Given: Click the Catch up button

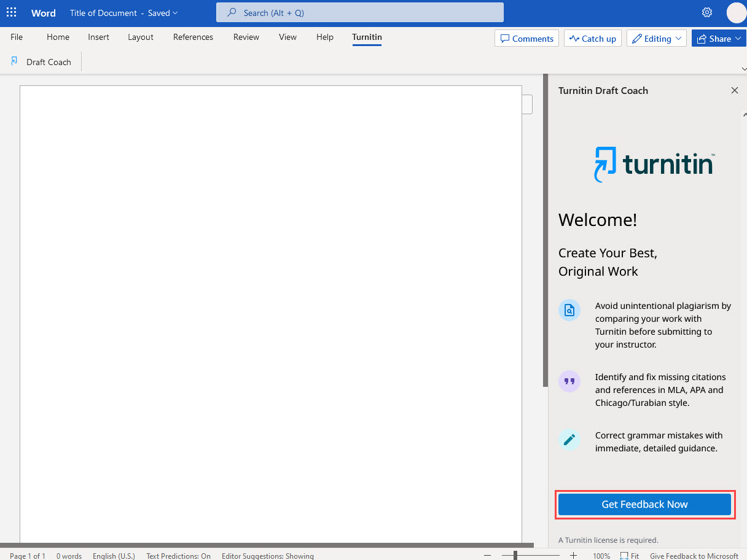Looking at the screenshot, I should click(x=593, y=38).
